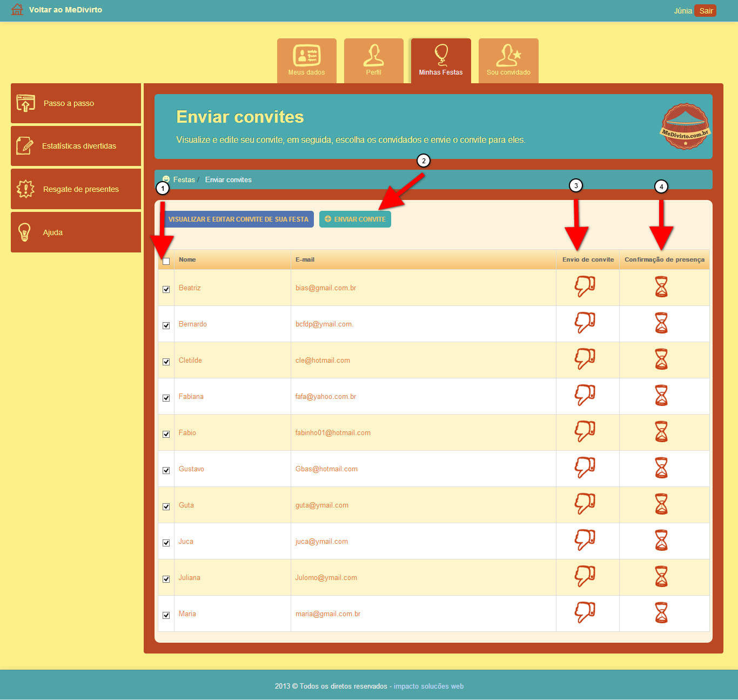The image size is (738, 700).
Task: Uncheck the checkbox for Juliana
Action: tap(166, 579)
